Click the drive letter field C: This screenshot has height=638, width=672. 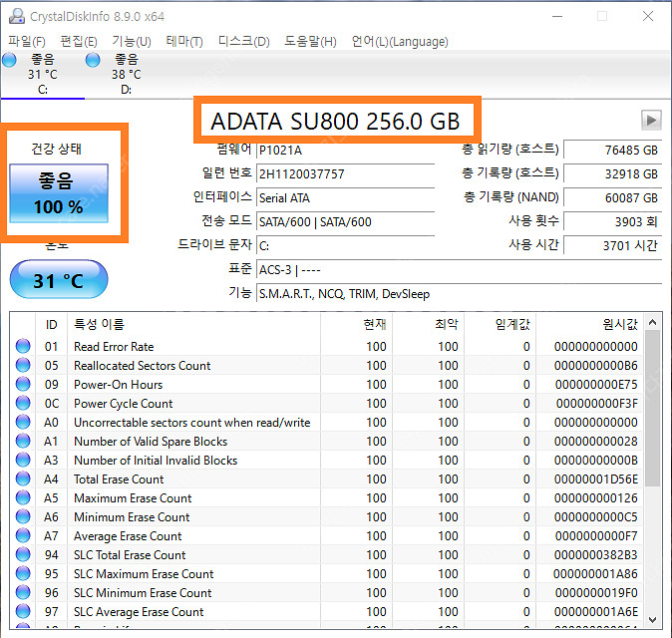(345, 246)
